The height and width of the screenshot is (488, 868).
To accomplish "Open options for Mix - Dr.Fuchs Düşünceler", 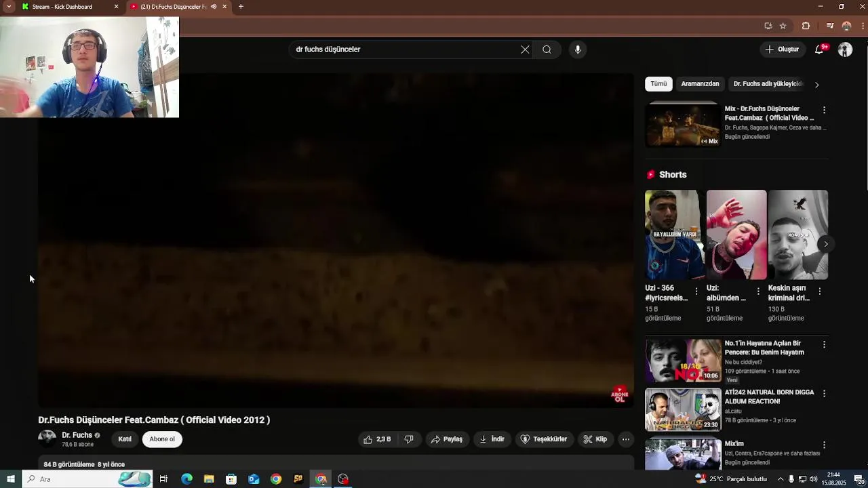I will [x=824, y=110].
